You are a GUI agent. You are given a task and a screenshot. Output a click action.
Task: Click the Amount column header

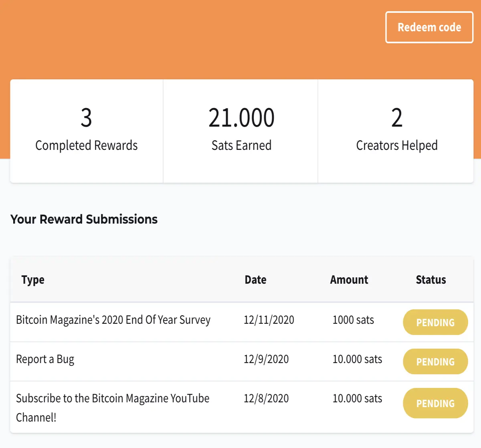click(x=349, y=280)
